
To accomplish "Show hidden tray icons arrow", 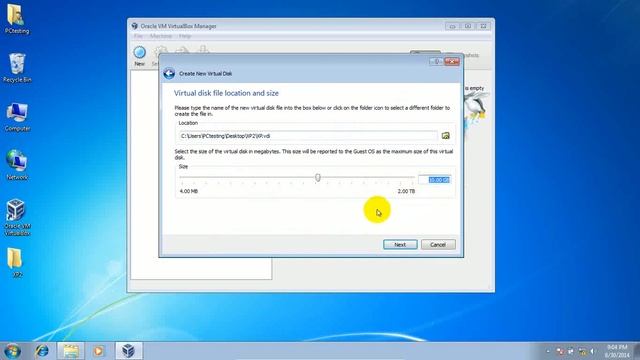I will click(x=548, y=351).
